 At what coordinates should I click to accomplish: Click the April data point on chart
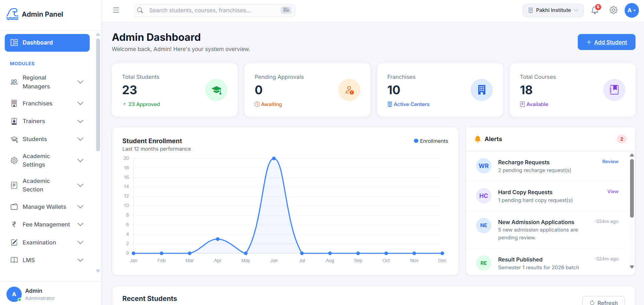coord(218,239)
